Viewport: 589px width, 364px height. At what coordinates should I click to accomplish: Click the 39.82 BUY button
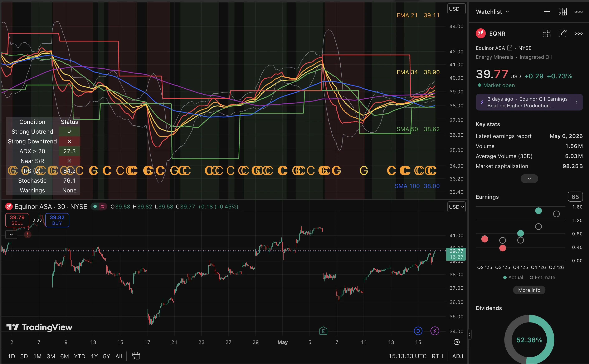coord(57,220)
